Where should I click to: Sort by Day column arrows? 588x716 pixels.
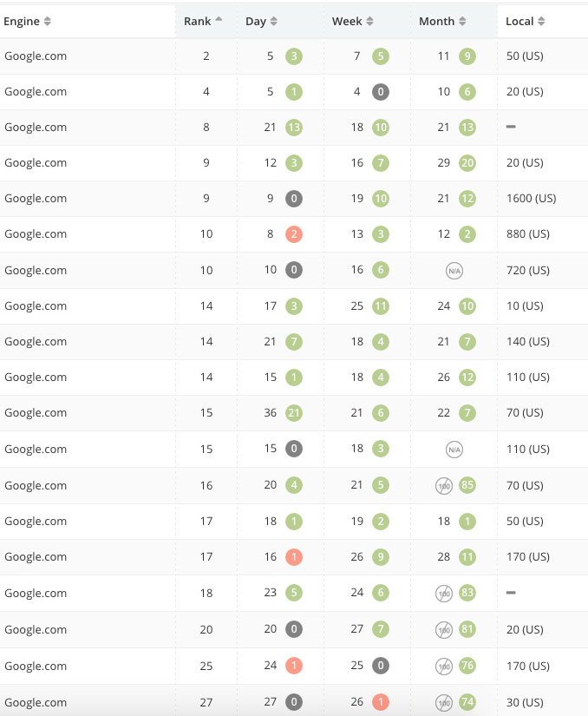[x=274, y=22]
